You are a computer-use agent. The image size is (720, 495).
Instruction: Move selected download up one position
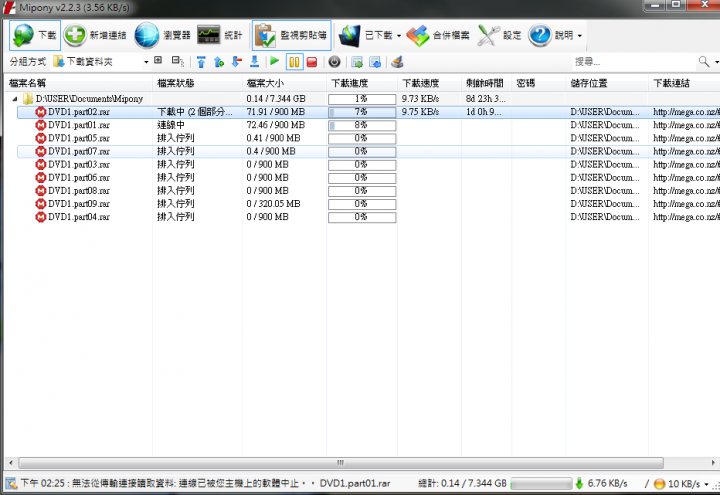pos(219,62)
